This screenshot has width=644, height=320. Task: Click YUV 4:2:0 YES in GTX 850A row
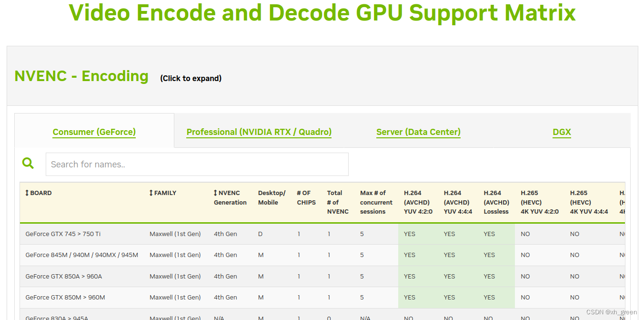(x=410, y=277)
